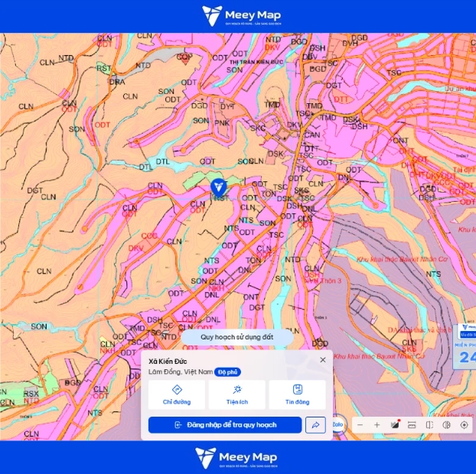476x474 pixels.
Task: Click the RSX land label
Action: tap(31, 394)
